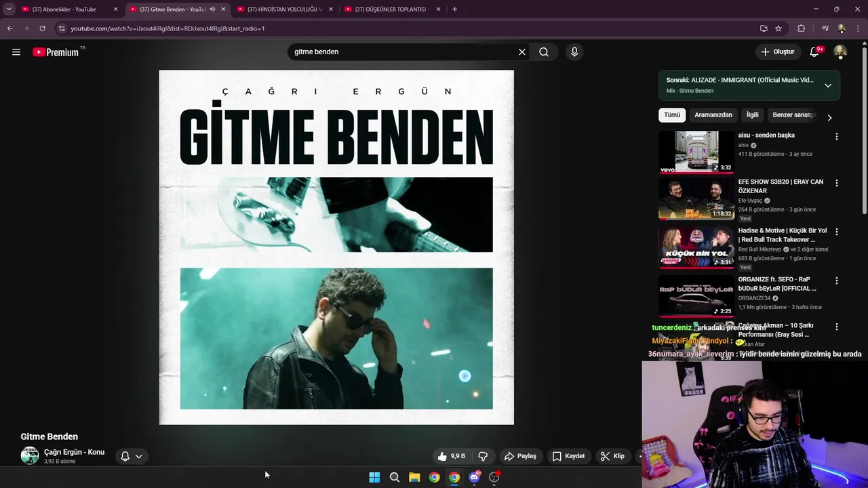Click the Paylaş share button
The height and width of the screenshot is (488, 868).
click(521, 456)
